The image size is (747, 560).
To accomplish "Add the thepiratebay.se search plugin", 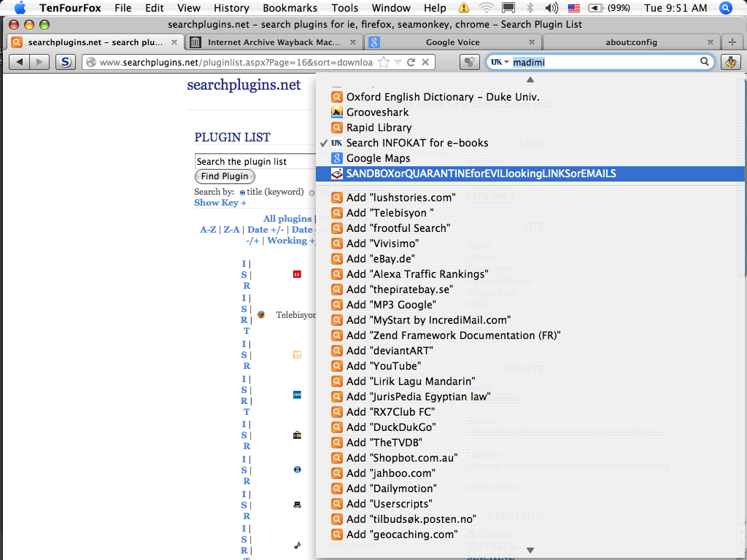I will [530, 289].
